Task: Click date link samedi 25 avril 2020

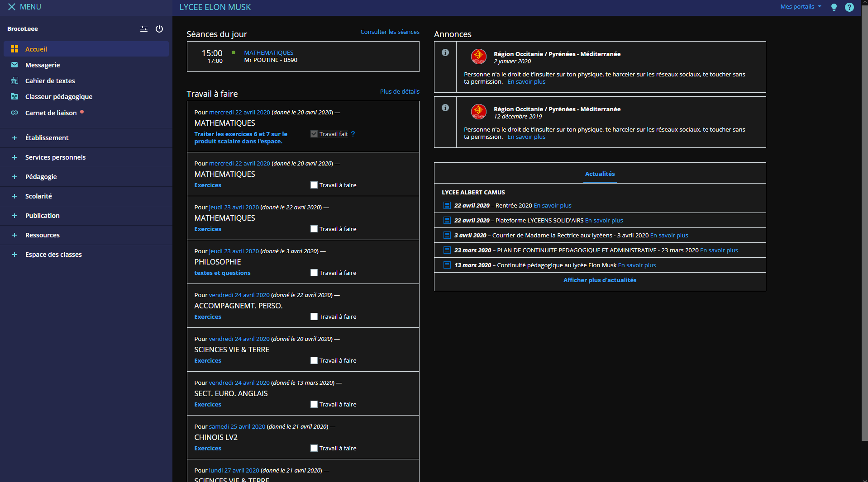Action: click(237, 427)
